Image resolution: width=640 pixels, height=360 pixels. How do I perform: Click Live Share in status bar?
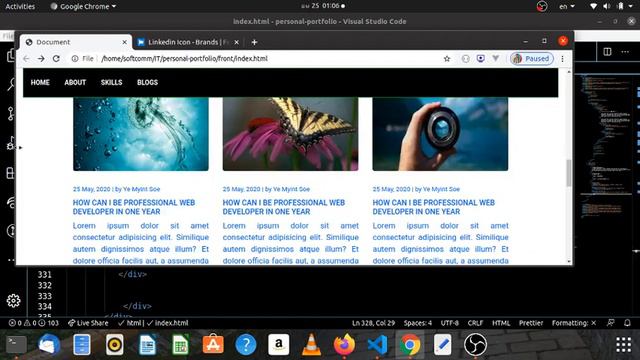(x=88, y=323)
